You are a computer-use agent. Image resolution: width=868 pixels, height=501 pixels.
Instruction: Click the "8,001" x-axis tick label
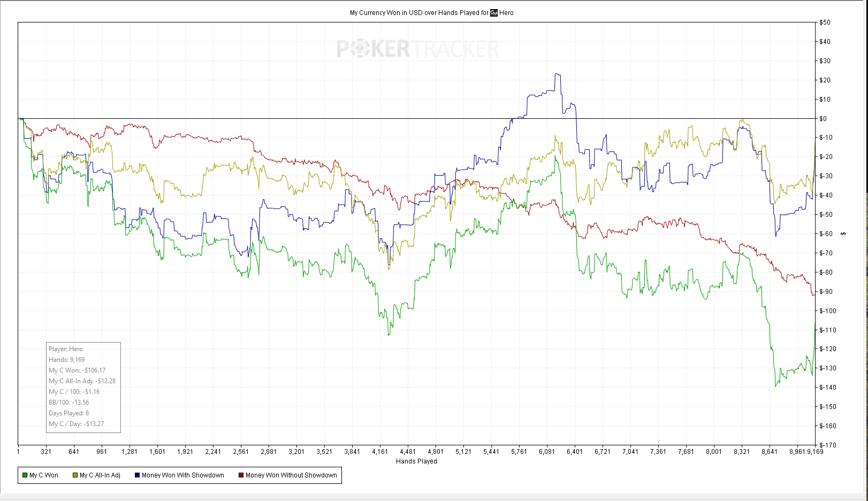714,452
